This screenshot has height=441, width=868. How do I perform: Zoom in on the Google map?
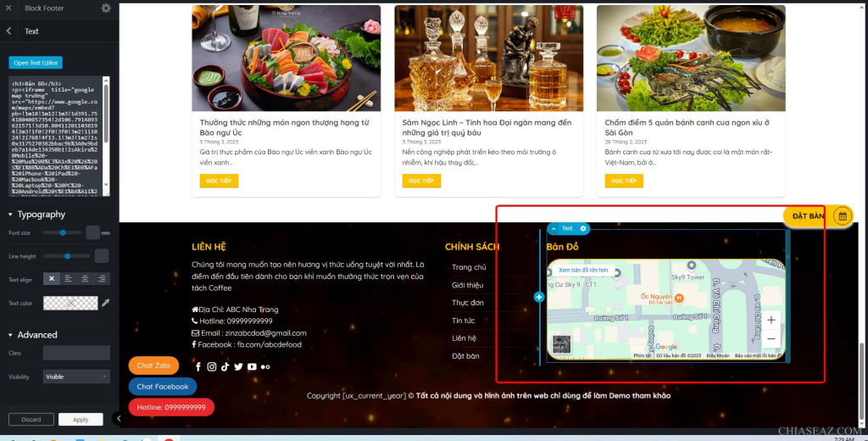click(771, 321)
